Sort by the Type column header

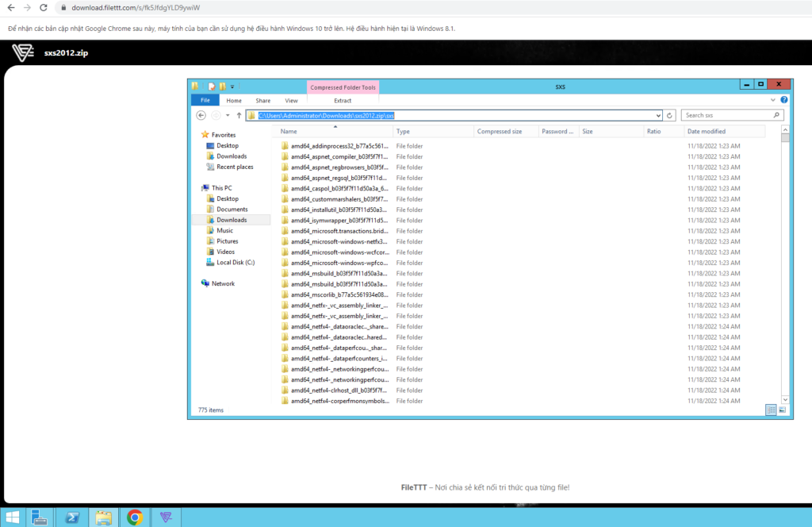pos(433,132)
